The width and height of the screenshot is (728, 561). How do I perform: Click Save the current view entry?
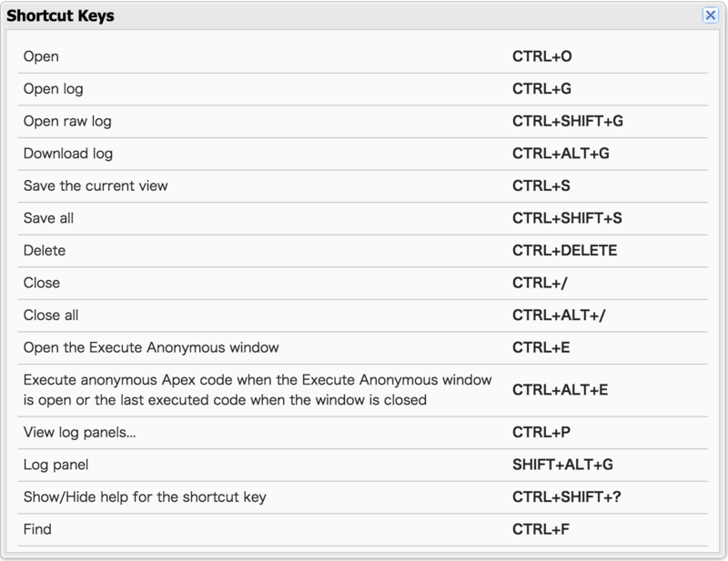click(362, 186)
